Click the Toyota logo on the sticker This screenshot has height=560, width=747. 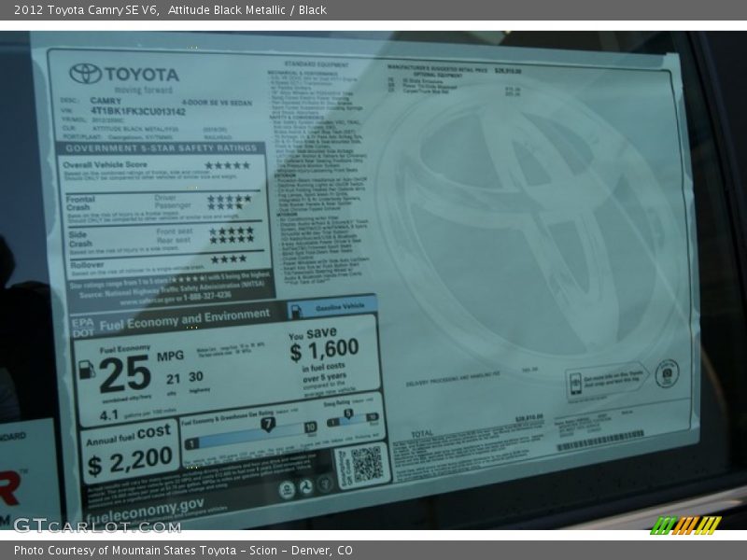coord(86,73)
